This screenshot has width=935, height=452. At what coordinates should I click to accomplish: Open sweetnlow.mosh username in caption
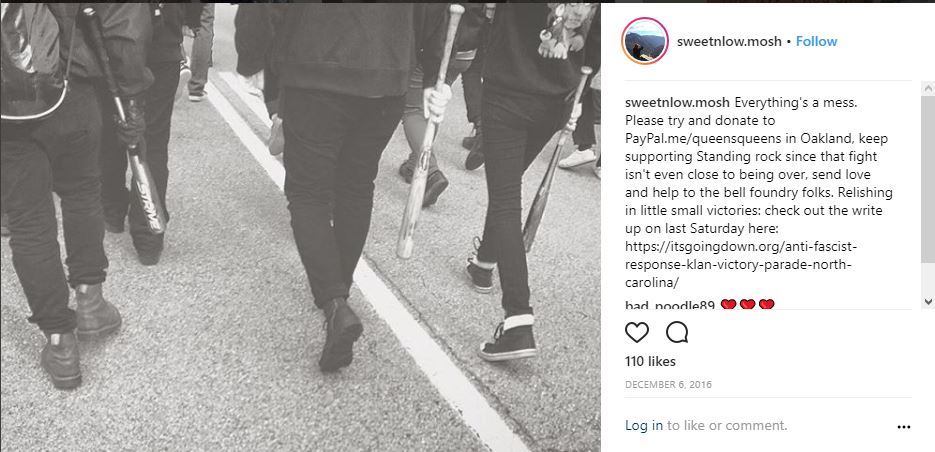pos(677,103)
